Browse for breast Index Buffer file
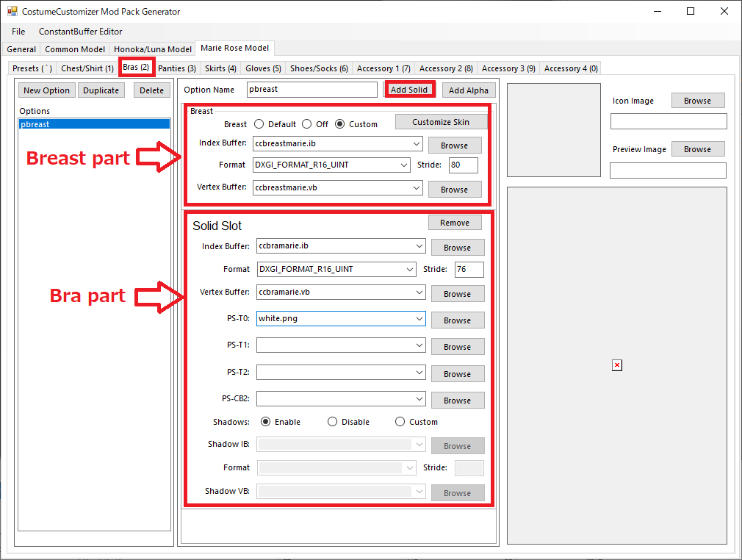 point(454,146)
